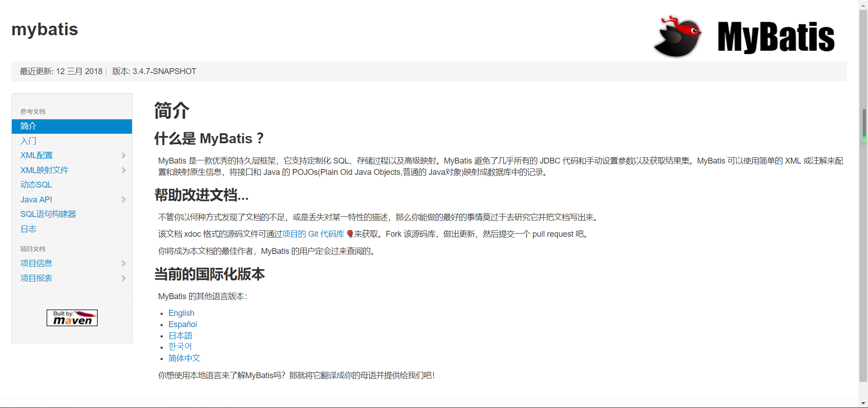
Task: Switch to the Español documentation
Action: (183, 324)
